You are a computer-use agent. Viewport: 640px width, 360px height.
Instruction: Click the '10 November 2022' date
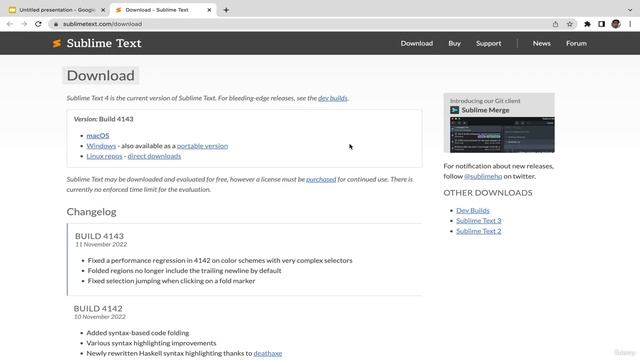(x=100, y=317)
